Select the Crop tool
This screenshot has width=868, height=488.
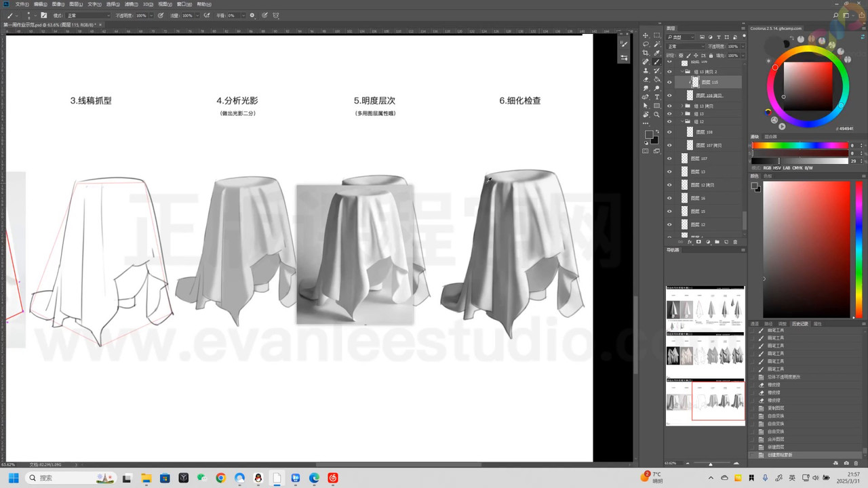pyautogui.click(x=646, y=53)
